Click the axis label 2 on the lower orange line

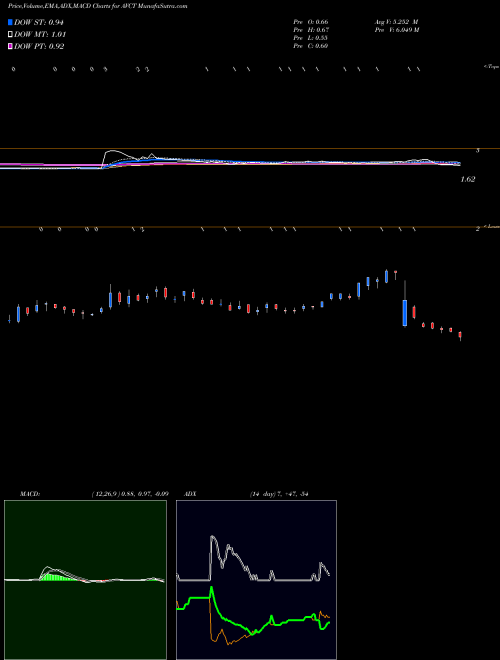(477, 229)
